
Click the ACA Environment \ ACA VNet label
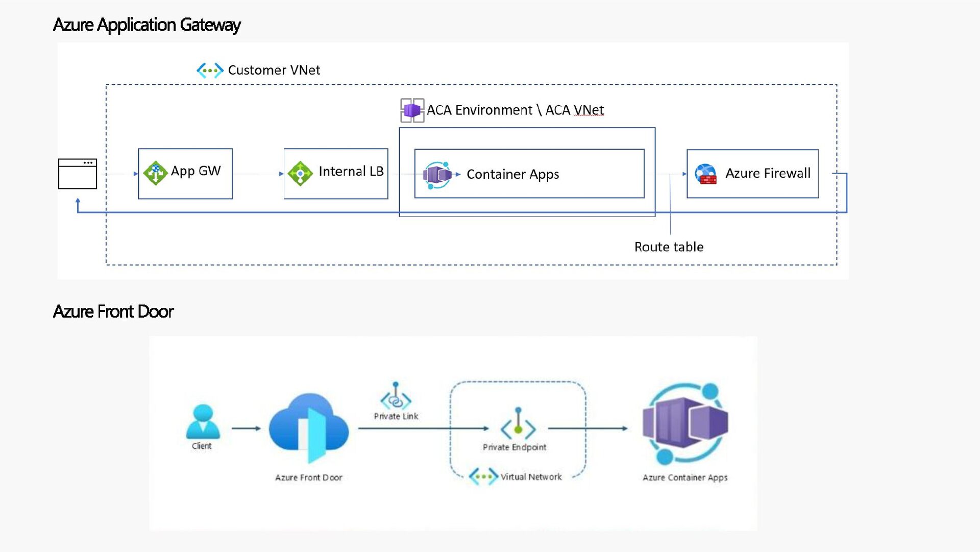pos(515,110)
